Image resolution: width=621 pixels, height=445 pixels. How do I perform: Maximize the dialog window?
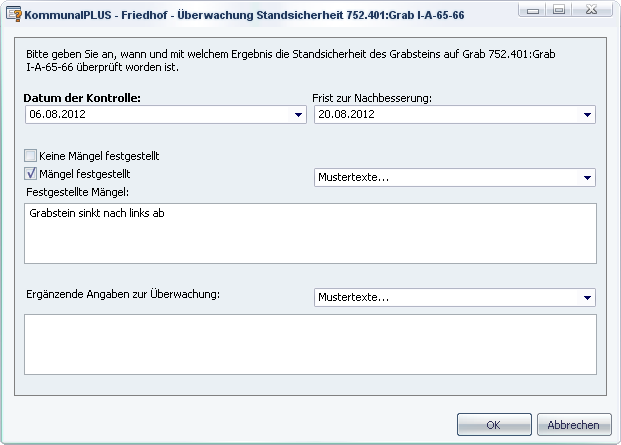[559, 11]
